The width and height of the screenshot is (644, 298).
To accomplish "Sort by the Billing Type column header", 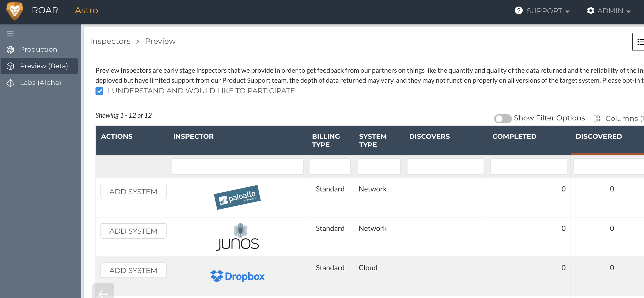I will point(326,141).
